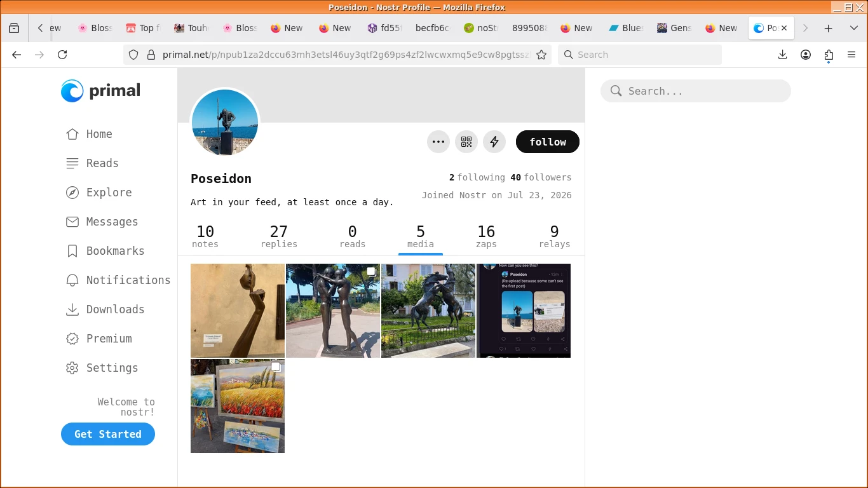Click the Primal logo

point(101,91)
